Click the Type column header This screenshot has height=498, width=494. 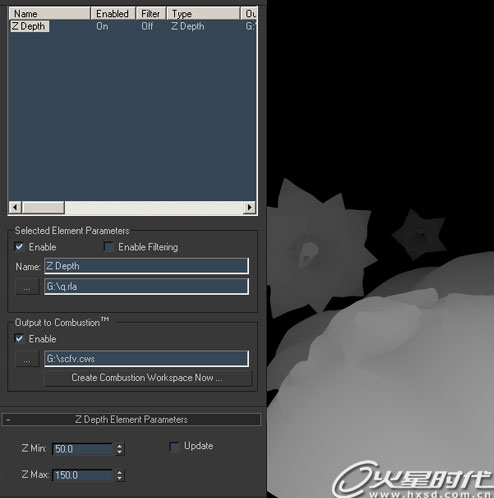tap(203, 14)
